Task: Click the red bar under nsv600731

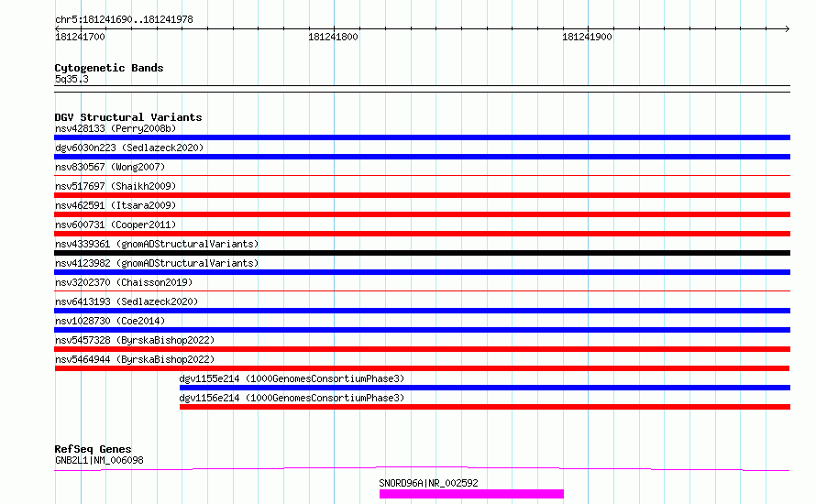Action: 422,234
